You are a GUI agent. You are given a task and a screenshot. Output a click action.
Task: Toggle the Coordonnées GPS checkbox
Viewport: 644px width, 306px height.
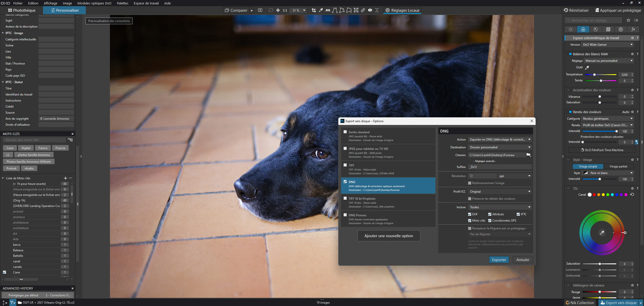coord(490,220)
